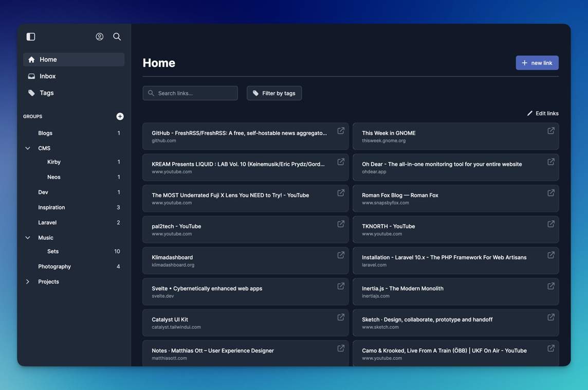Image resolution: width=588 pixels, height=390 pixels.
Task: Open Filter by tags
Action: (x=274, y=93)
